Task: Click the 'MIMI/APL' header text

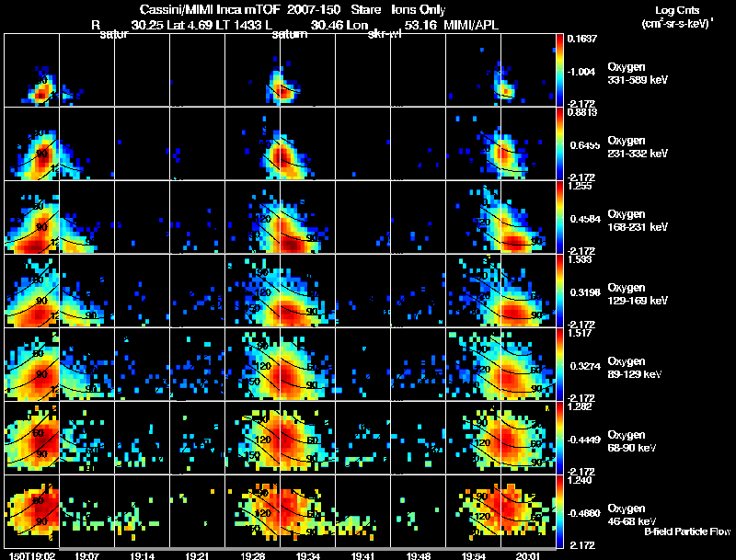Action: [471, 25]
